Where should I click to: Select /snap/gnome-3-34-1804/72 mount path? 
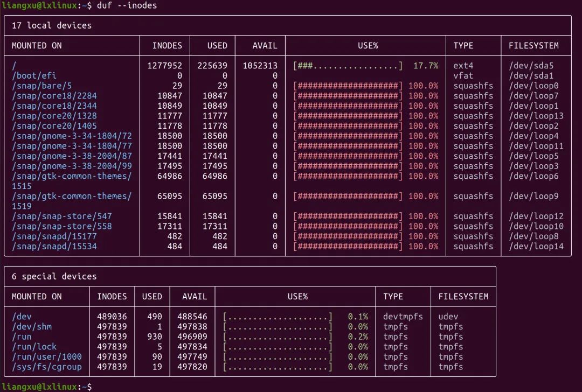72,136
